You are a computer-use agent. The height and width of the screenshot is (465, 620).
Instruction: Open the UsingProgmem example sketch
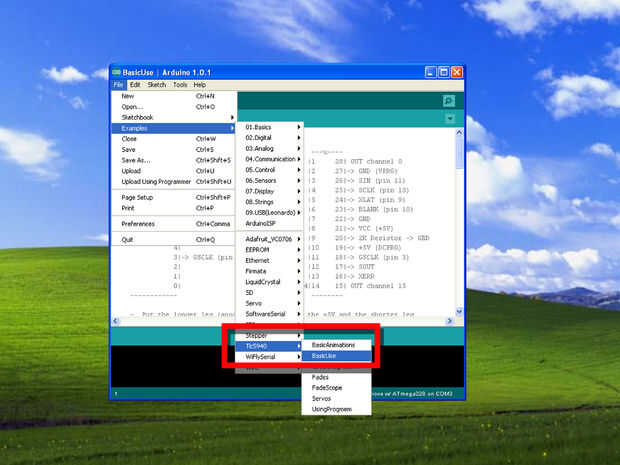pos(336,409)
